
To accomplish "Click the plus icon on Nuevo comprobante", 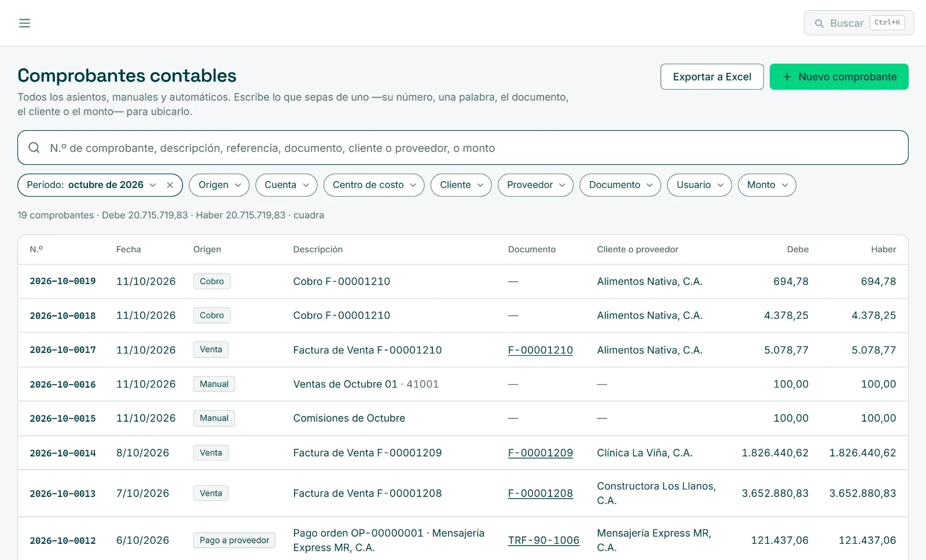I will point(787,76).
